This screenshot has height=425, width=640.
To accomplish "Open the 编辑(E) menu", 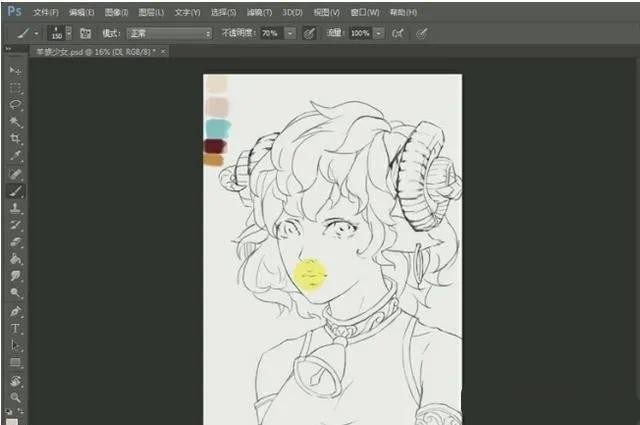I will point(81,12).
